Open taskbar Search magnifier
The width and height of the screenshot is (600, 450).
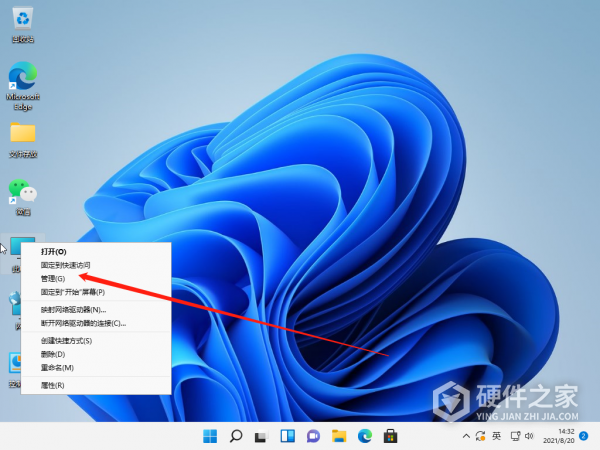pos(237,436)
